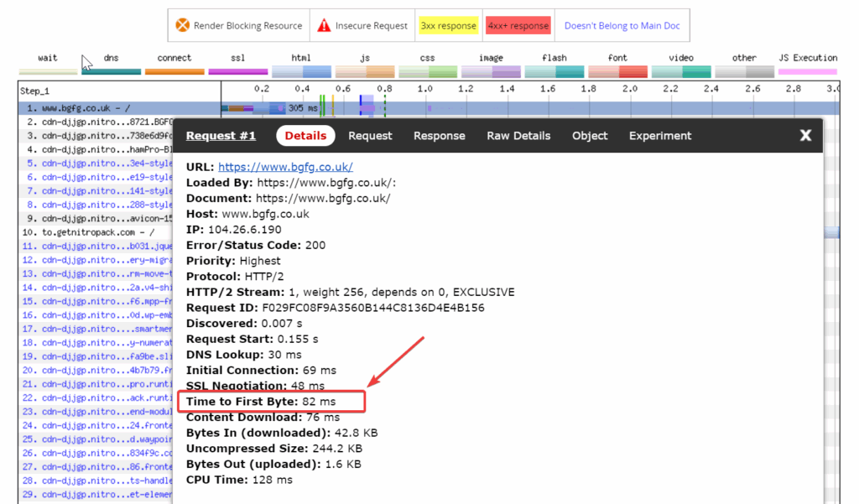Click the red 4xx+ response swatch
This screenshot has width=859, height=504.
518,26
